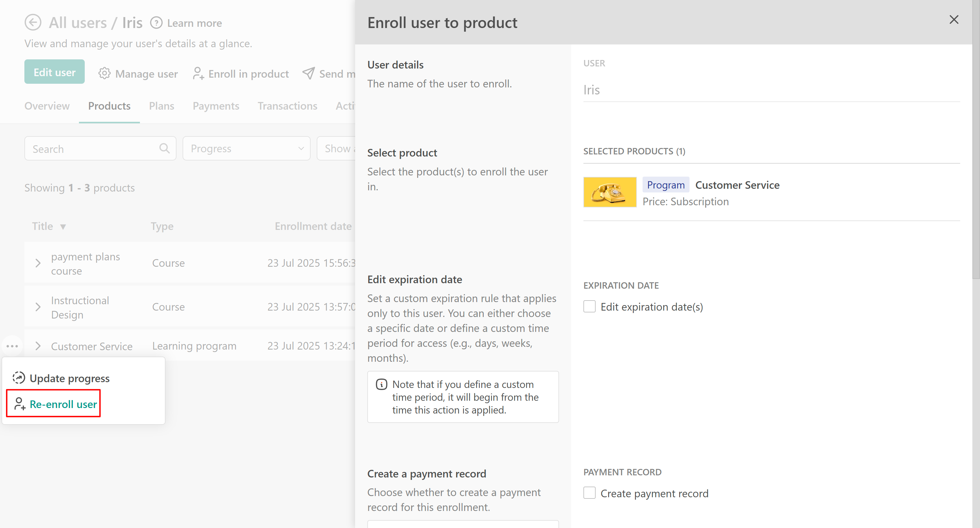The width and height of the screenshot is (980, 528).
Task: Click the Update progress icon in menu
Action: (19, 378)
